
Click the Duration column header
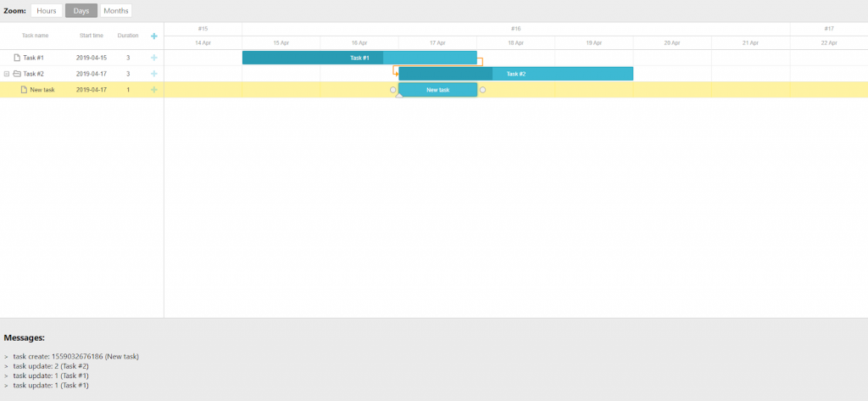point(128,36)
